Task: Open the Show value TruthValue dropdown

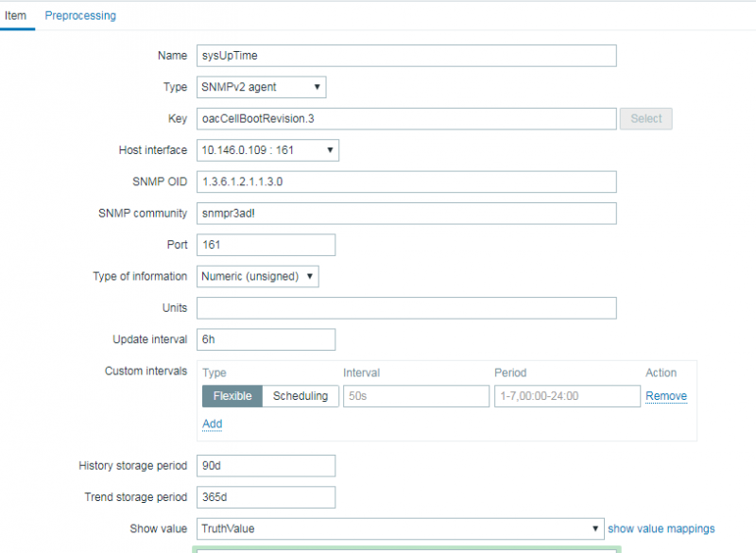Action: pyautogui.click(x=400, y=528)
